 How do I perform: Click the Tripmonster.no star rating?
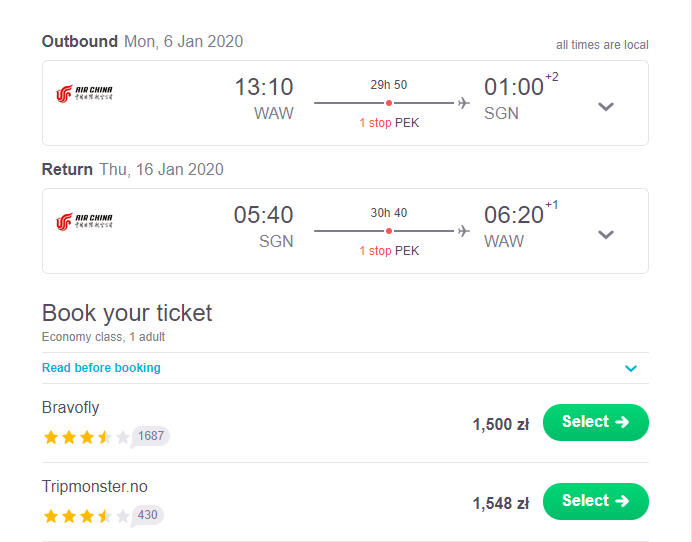86,516
